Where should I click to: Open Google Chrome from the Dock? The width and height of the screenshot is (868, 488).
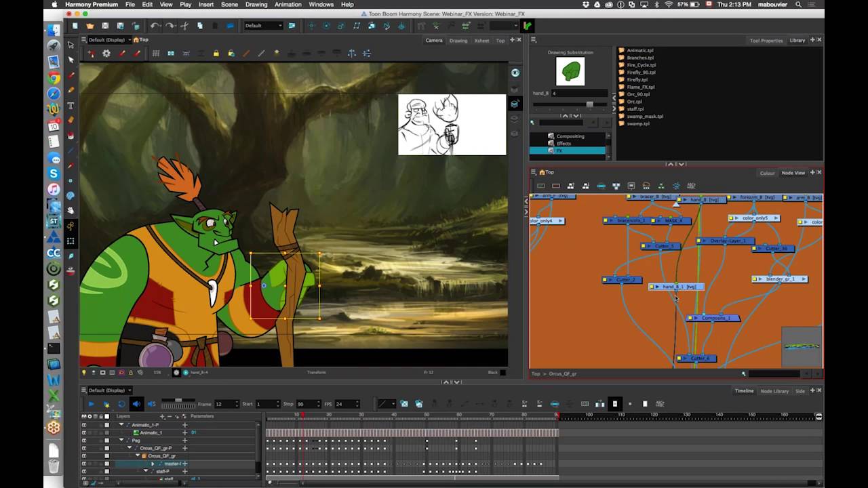point(54,78)
